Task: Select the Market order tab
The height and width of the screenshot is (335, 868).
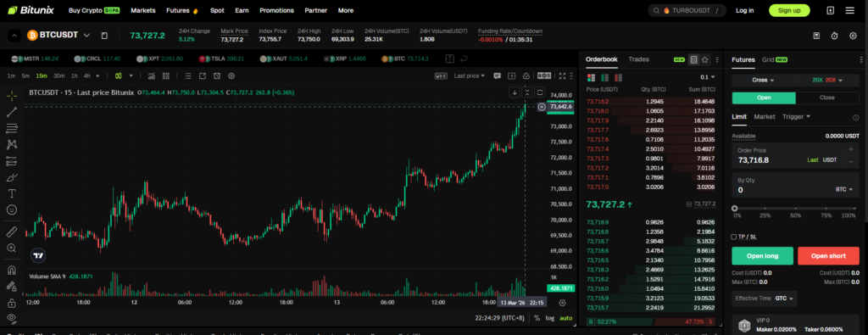Action: click(765, 117)
